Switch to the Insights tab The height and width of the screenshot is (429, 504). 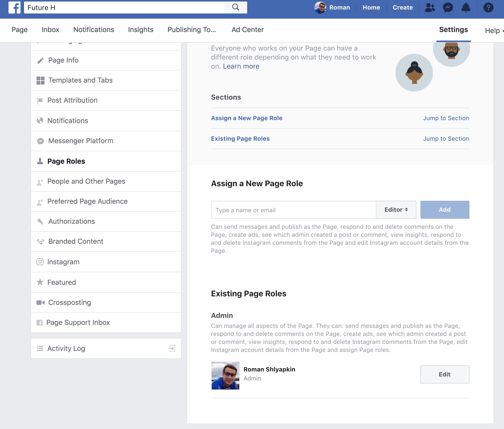(x=141, y=30)
